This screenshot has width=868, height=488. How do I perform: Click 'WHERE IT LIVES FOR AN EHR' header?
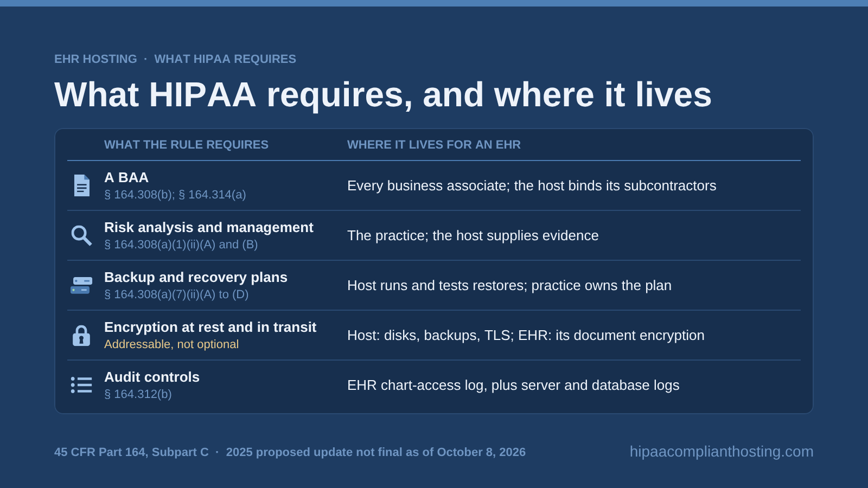(x=434, y=145)
